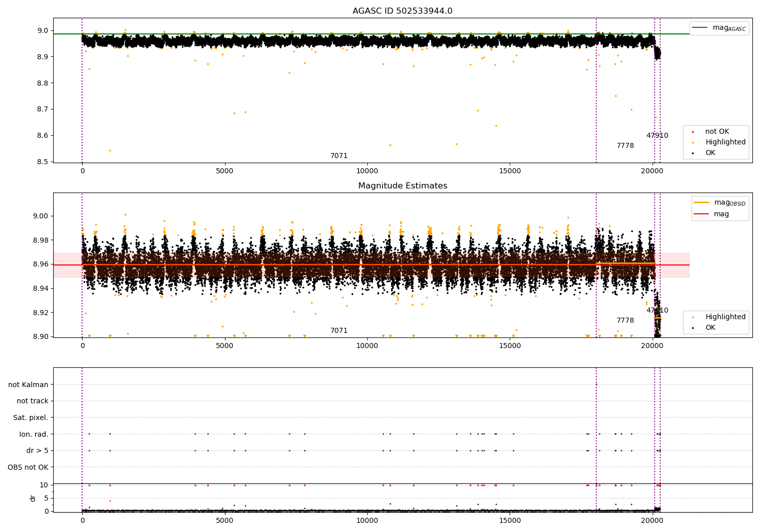The image size is (760, 532).
Task: Click the 'Magnitude Estimates' plot title
Action: pyautogui.click(x=402, y=186)
